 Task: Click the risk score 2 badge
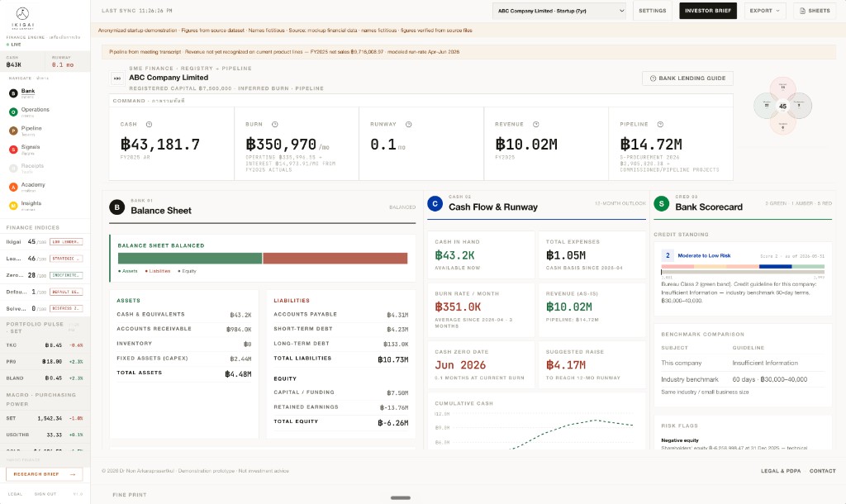point(668,255)
